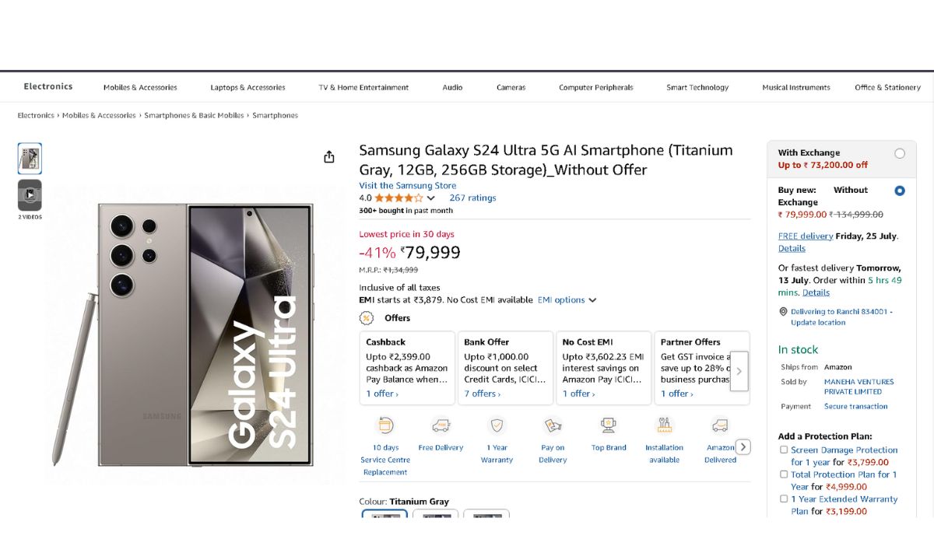Tick the Total Protection Plan checkbox

(x=784, y=474)
